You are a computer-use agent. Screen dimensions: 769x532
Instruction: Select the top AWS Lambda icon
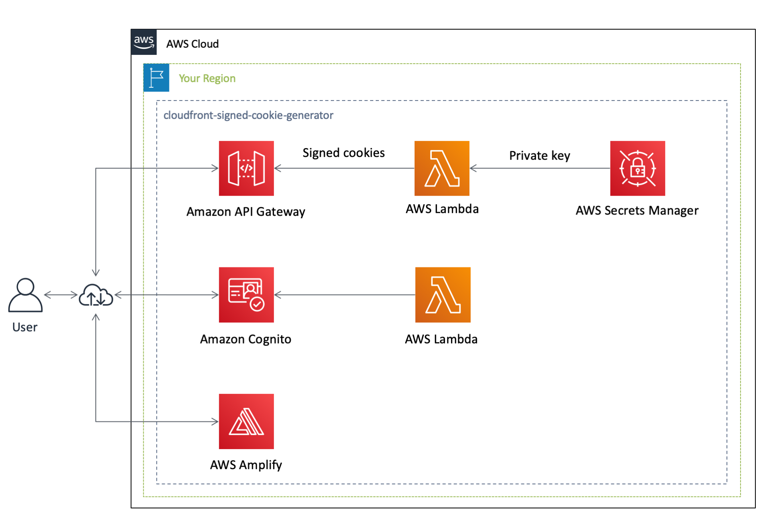click(x=441, y=168)
